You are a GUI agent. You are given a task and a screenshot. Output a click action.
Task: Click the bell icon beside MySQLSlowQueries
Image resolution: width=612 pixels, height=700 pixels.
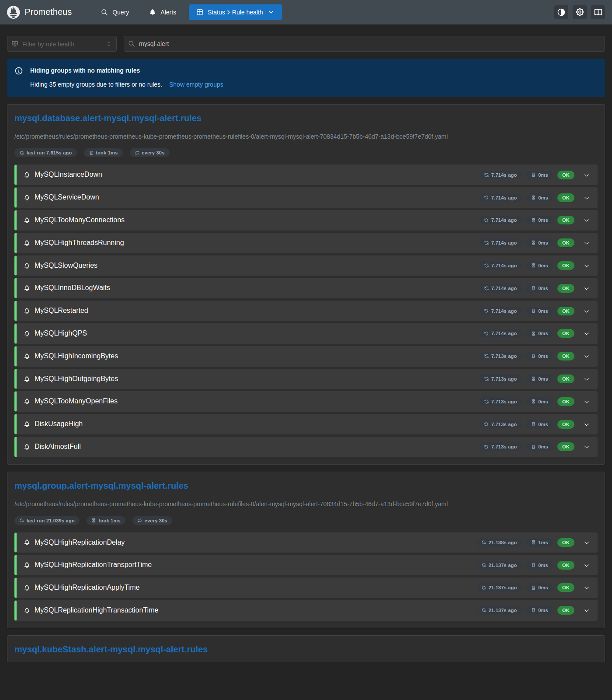[27, 266]
